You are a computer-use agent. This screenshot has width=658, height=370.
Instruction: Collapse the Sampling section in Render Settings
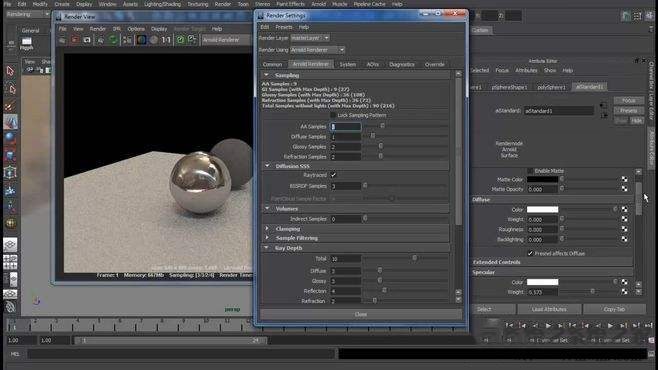click(x=266, y=75)
